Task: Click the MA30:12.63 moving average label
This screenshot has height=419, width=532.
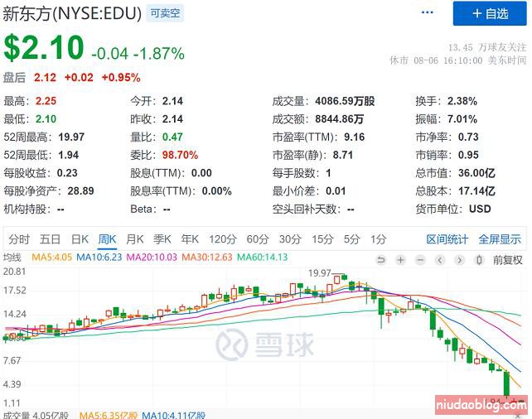Action: (207, 258)
